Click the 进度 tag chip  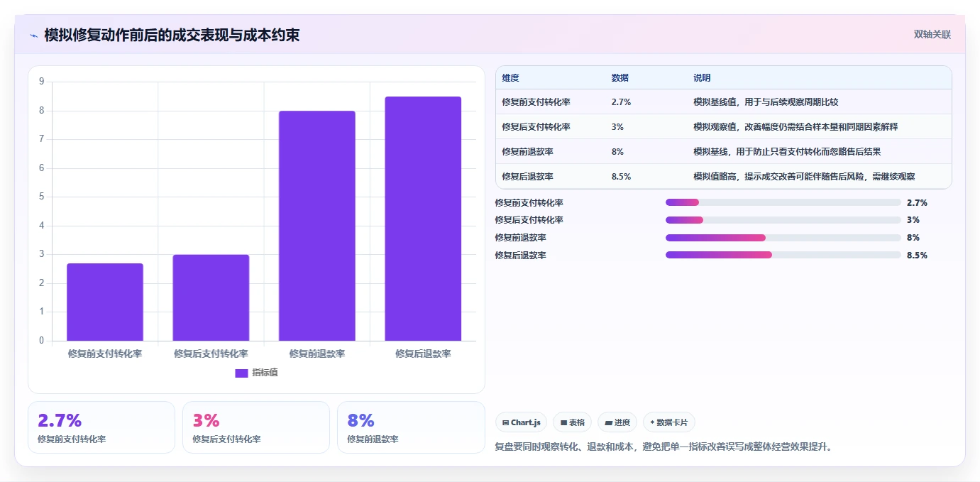pyautogui.click(x=617, y=422)
